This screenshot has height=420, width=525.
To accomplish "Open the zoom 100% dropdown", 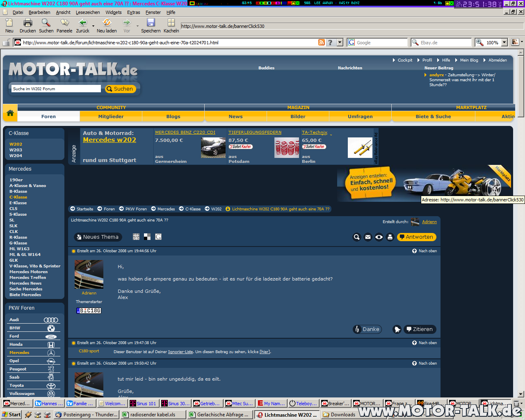I will (x=504, y=42).
